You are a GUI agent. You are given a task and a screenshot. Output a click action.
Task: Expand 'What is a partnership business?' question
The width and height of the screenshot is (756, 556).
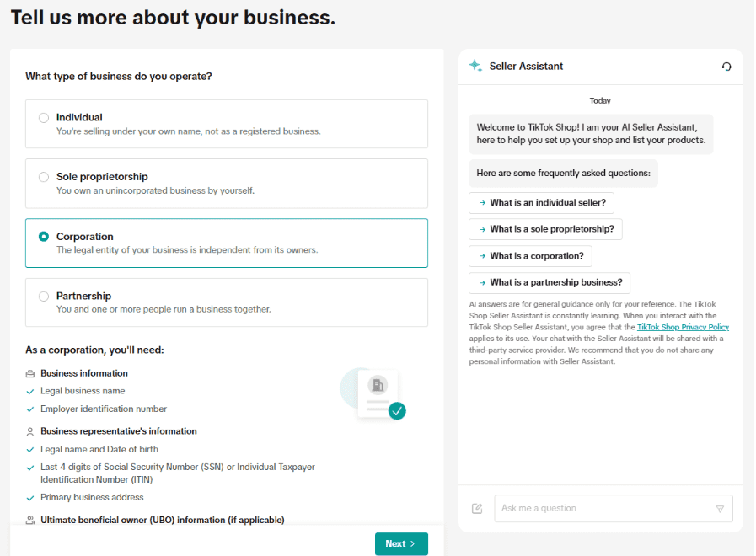[x=550, y=282]
